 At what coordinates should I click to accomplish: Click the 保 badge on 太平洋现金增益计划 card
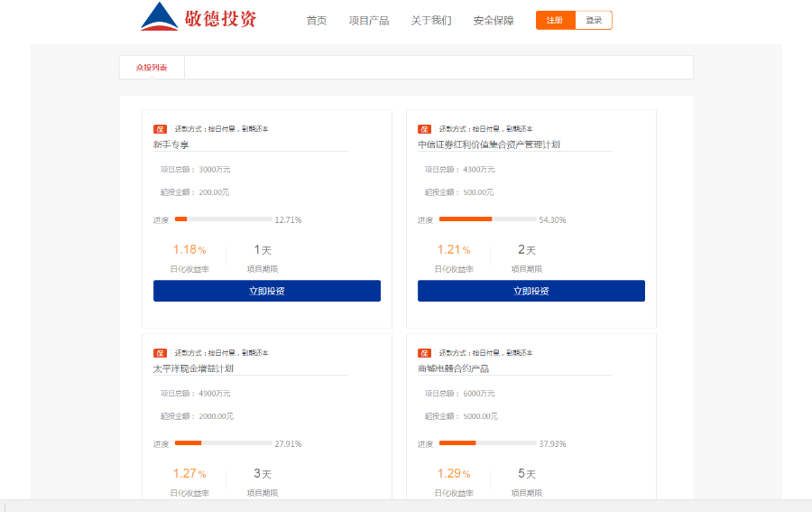(x=160, y=353)
